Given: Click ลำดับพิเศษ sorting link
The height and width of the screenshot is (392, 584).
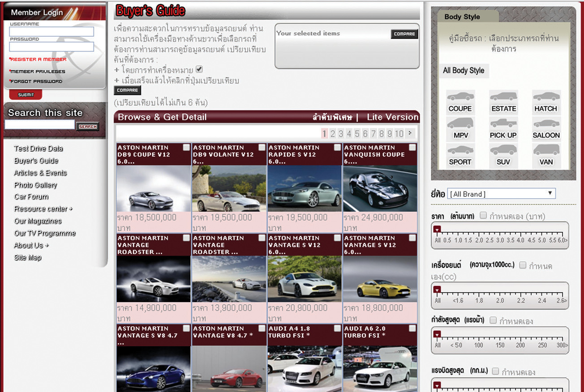Looking at the screenshot, I should (x=332, y=117).
